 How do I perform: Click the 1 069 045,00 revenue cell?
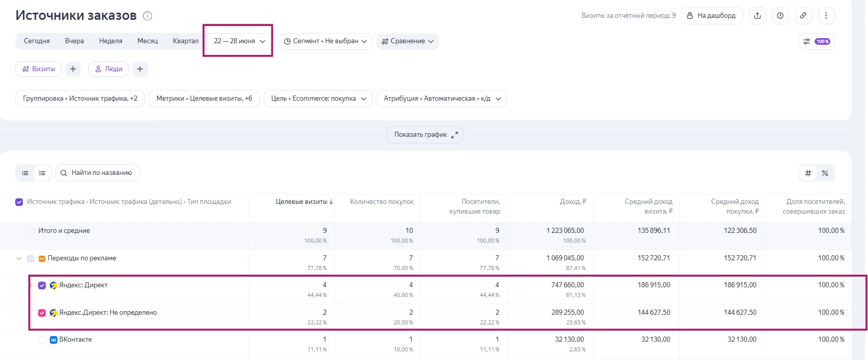tap(565, 258)
